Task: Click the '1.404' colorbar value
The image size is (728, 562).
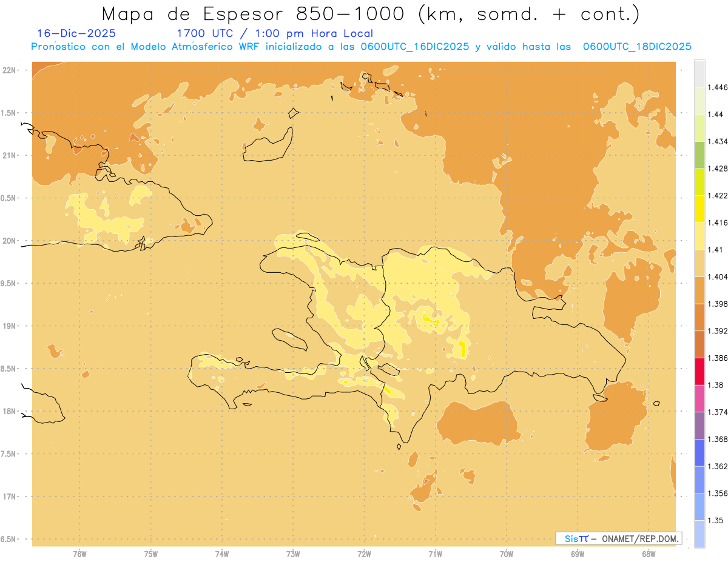Action: (x=718, y=276)
